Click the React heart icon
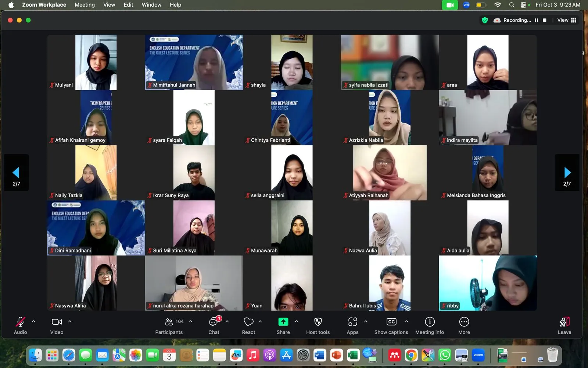Viewport: 588px width, 368px height. [248, 322]
